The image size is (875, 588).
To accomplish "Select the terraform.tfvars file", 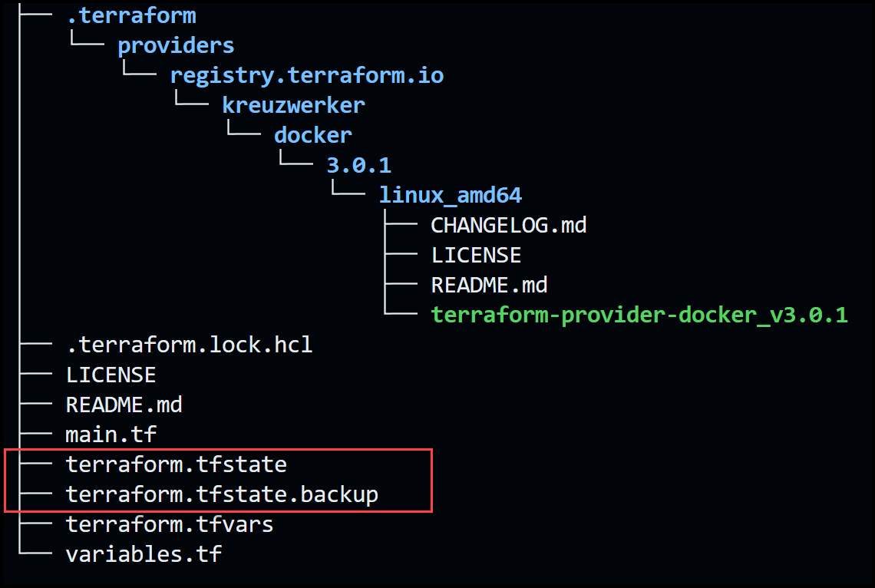I will pos(170,524).
